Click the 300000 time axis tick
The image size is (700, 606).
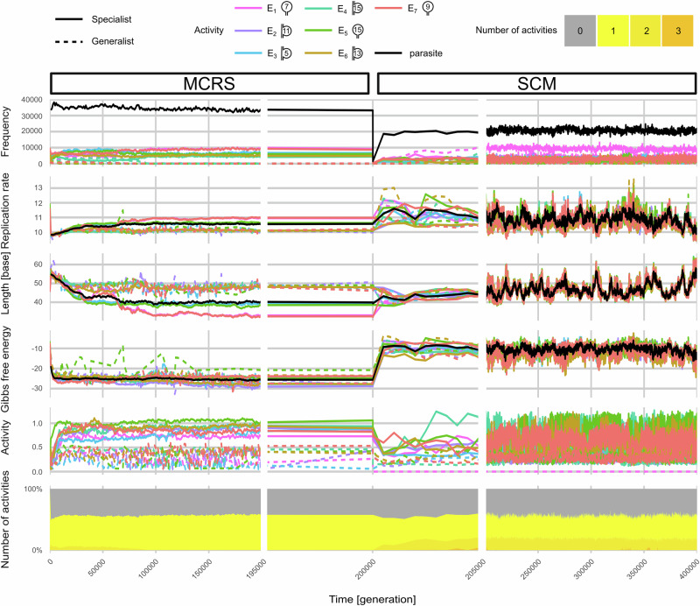(x=583, y=569)
